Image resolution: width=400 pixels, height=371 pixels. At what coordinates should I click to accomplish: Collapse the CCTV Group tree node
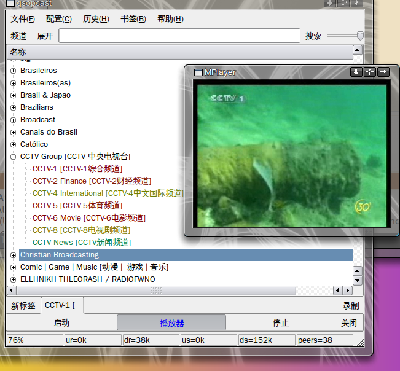tap(13, 157)
